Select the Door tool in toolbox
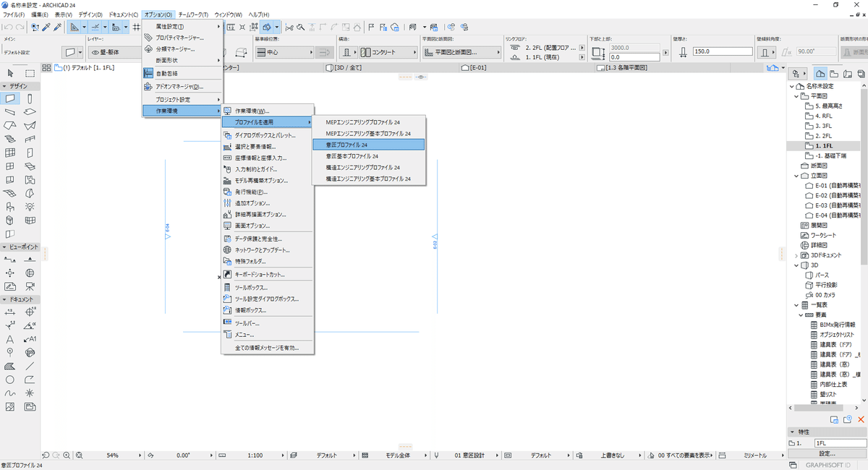 point(30,153)
